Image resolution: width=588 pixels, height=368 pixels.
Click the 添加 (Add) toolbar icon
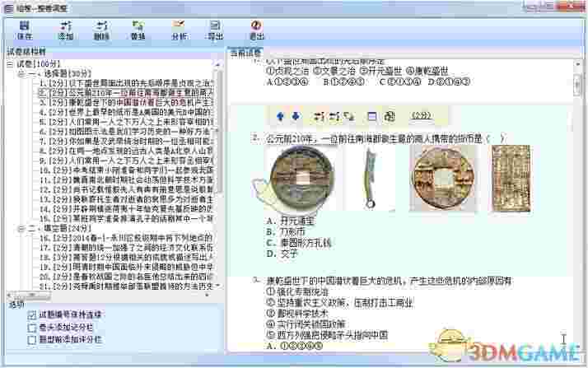[x=66, y=30]
